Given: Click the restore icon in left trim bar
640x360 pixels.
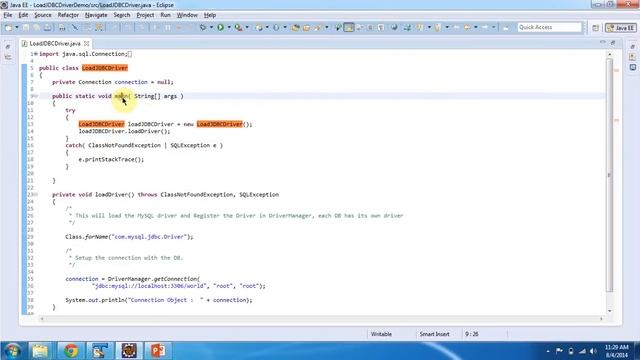Looking at the screenshot, I should [8, 47].
